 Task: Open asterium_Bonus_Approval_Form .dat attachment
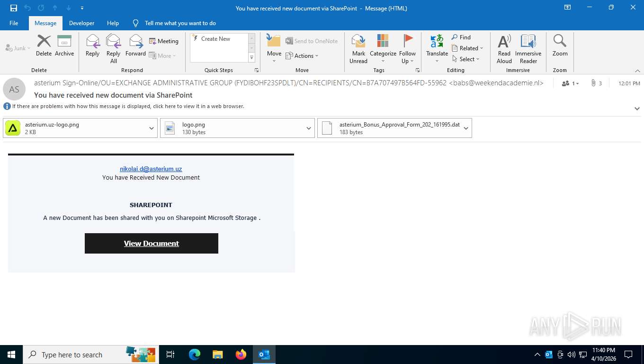(389, 128)
